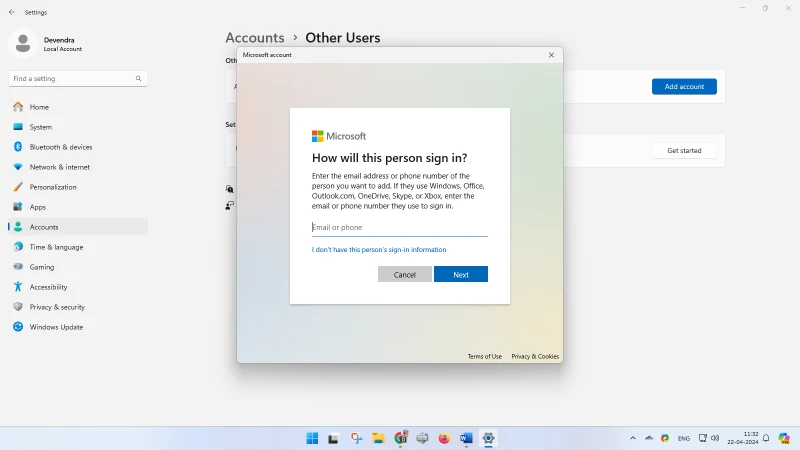The image size is (800, 450).
Task: Open Snipping Tool on taskbar
Action: pos(356,438)
